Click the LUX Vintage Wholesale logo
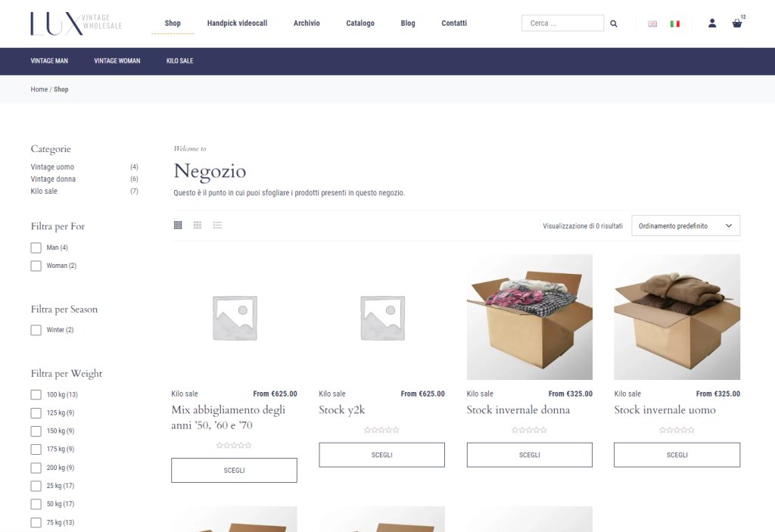Screen dimensions: 775x532 [x=76, y=23]
